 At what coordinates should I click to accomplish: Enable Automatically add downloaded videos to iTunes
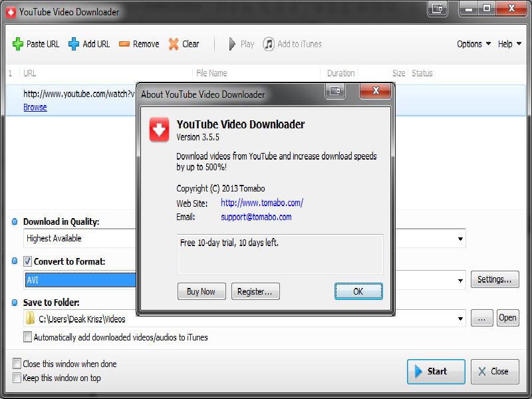[28, 337]
